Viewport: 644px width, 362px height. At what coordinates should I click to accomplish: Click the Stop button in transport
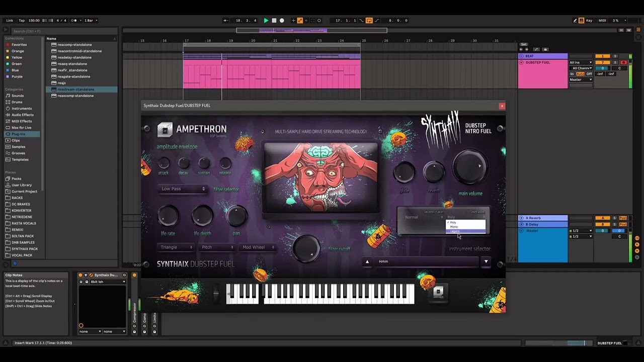(274, 21)
